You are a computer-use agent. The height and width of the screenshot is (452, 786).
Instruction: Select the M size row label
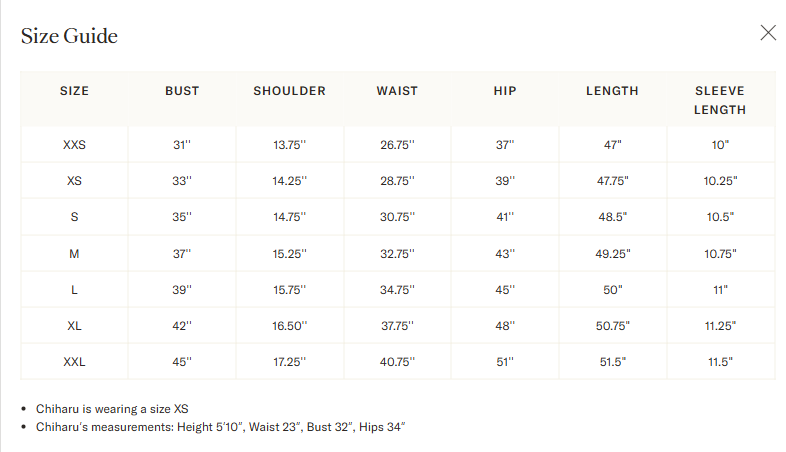pos(74,254)
